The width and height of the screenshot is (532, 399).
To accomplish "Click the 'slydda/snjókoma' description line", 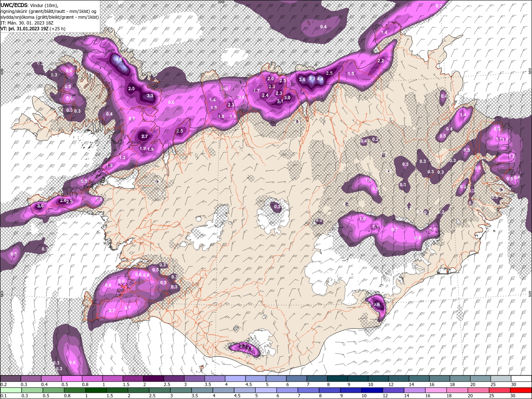I will point(49,17).
